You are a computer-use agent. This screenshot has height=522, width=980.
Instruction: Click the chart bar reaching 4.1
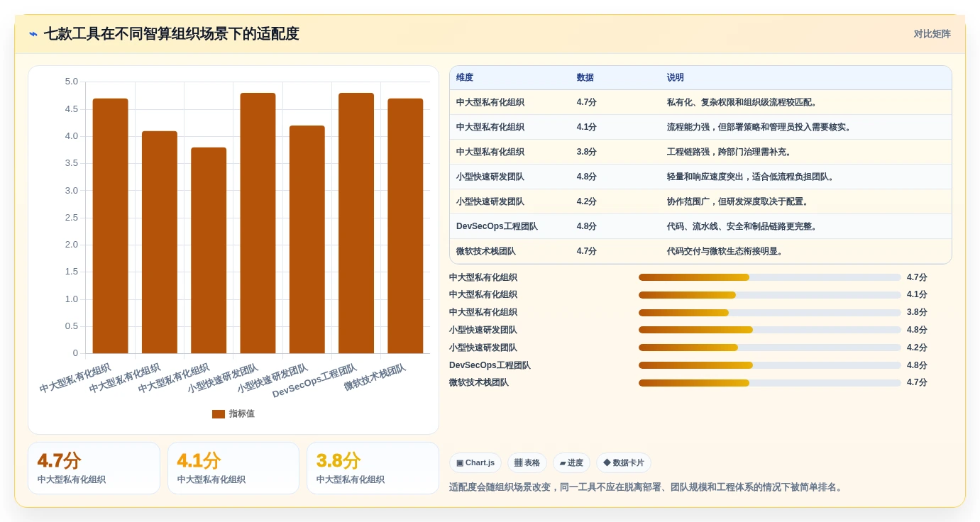[160, 242]
